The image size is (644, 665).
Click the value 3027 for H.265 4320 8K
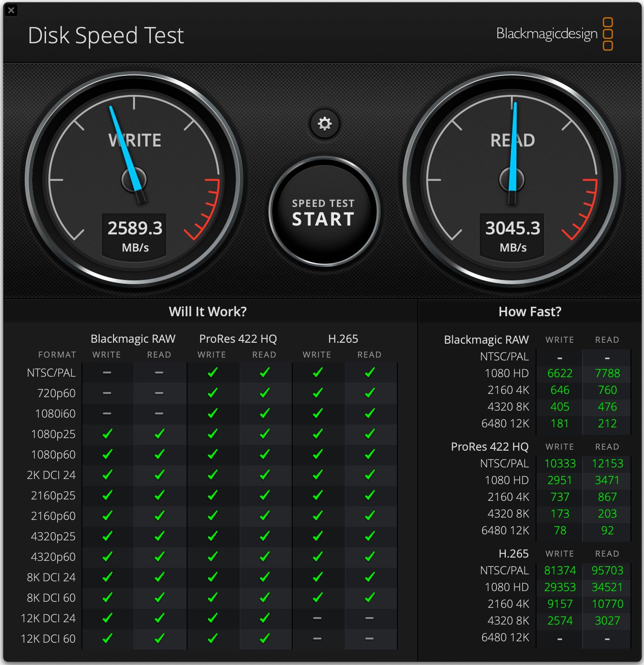click(607, 621)
